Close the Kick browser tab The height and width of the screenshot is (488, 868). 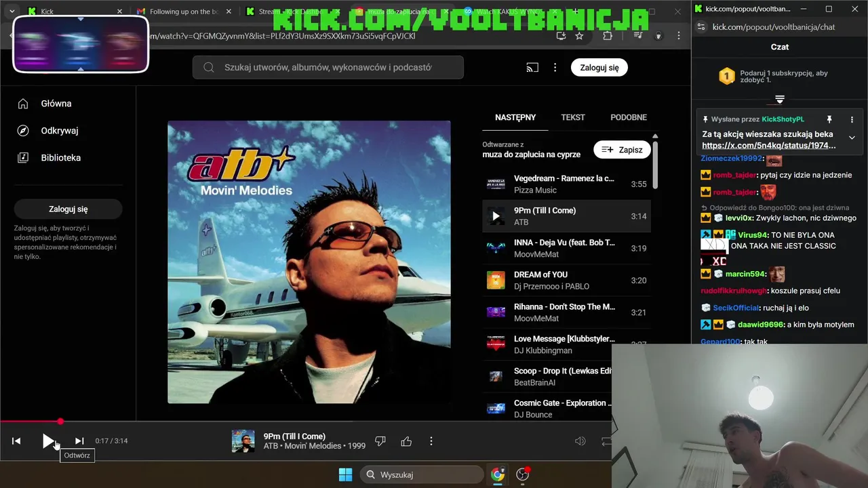click(119, 12)
